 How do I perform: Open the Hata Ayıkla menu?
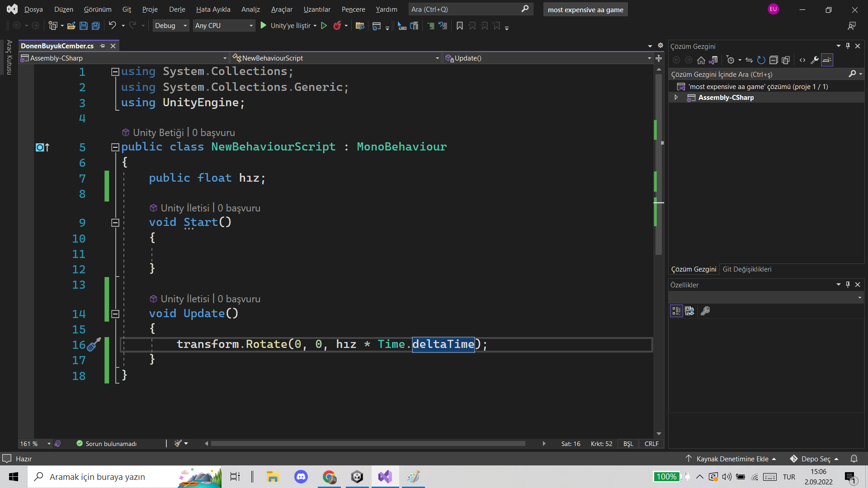pyautogui.click(x=213, y=9)
